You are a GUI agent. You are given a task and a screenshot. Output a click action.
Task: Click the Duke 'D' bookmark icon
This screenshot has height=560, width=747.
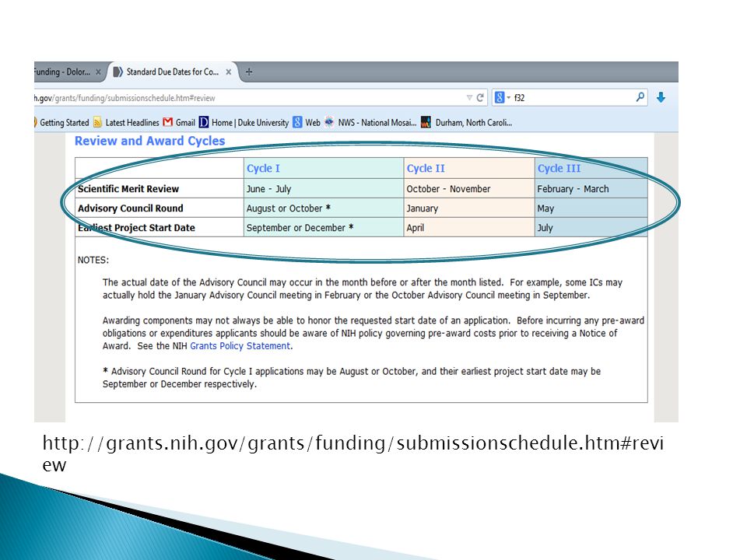(204, 122)
